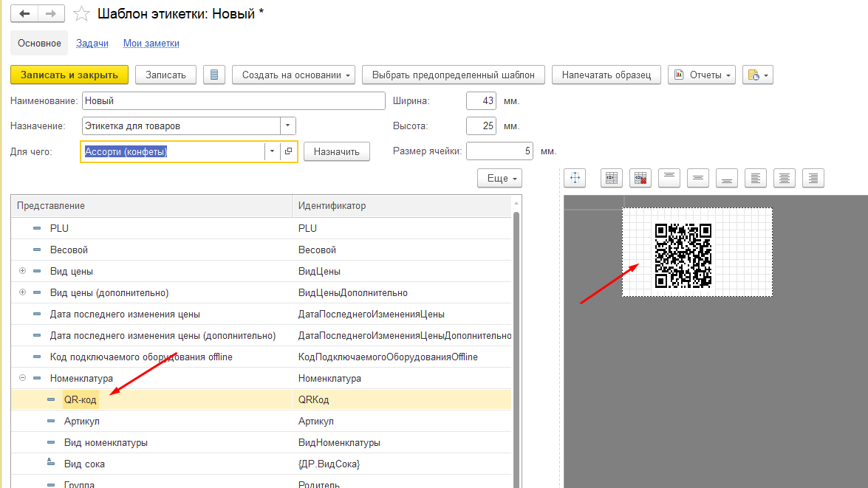Align content to top icon
This screenshot has height=488, width=868.
tap(669, 178)
